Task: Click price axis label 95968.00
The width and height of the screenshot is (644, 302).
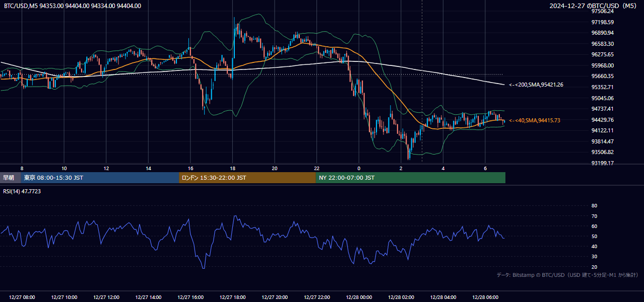Action: [x=603, y=65]
